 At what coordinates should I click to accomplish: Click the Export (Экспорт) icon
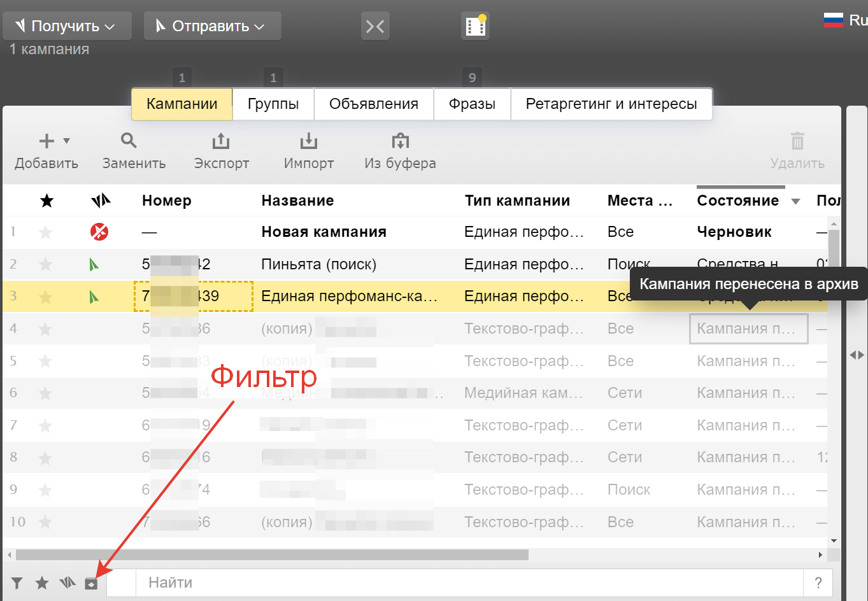pos(221,141)
